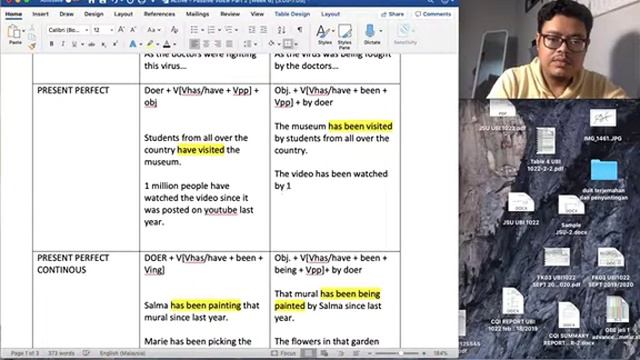Open the Styles gallery
Screen dimensions: 640x360
[325, 35]
